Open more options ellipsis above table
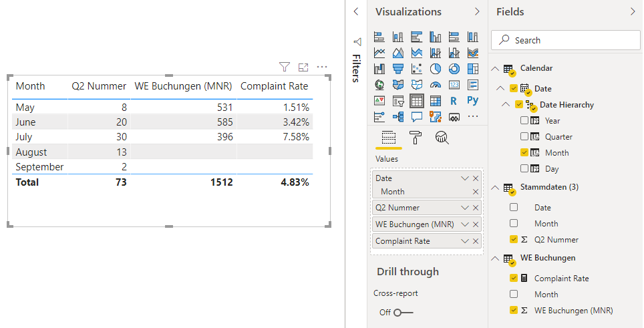Screen dimensions: 644x328 [322, 67]
